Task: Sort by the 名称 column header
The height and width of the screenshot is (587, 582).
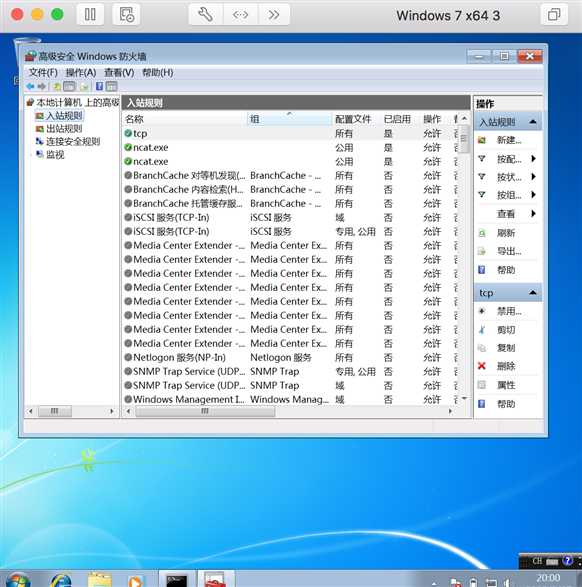Action: point(185,119)
